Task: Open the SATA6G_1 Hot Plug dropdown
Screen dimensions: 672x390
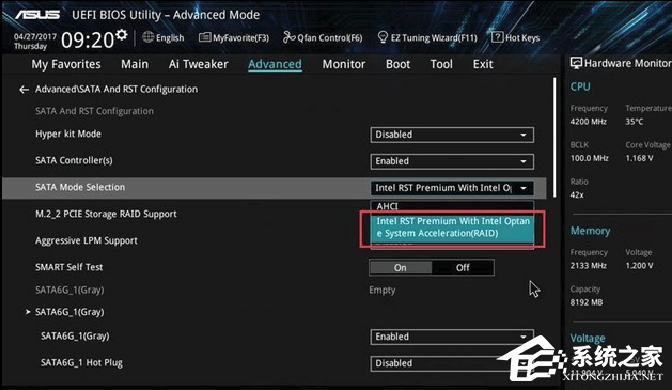Action: pyautogui.click(x=452, y=363)
